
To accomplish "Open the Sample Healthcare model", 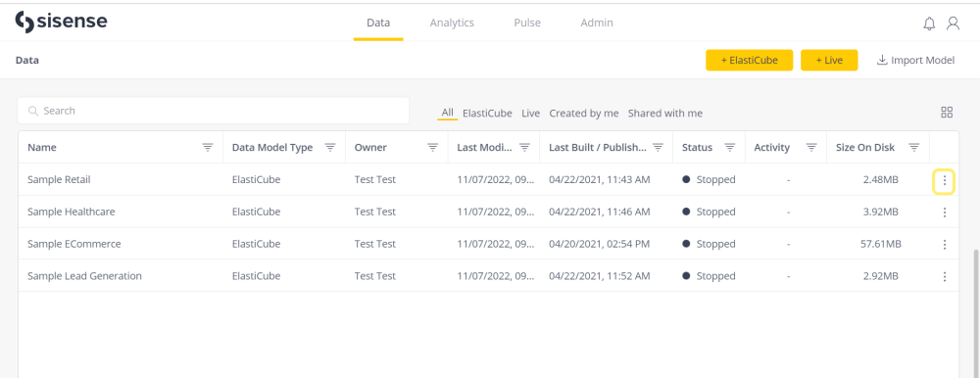I will (x=72, y=212).
